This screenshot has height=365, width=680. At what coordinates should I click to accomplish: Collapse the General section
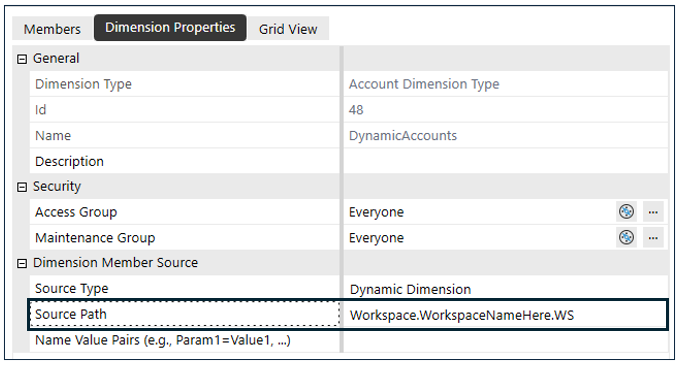22,59
